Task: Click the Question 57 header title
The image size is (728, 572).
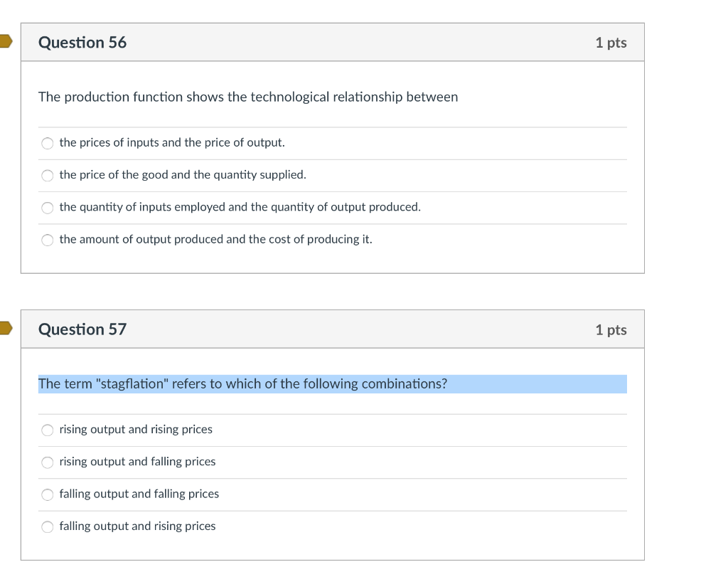Action: pos(82,329)
